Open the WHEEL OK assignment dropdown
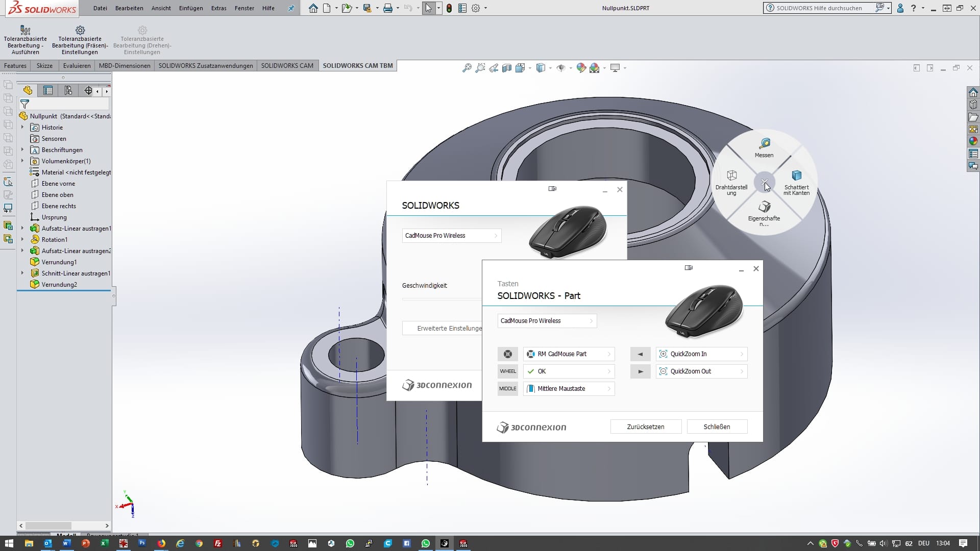This screenshot has width=980, height=551. (x=569, y=371)
